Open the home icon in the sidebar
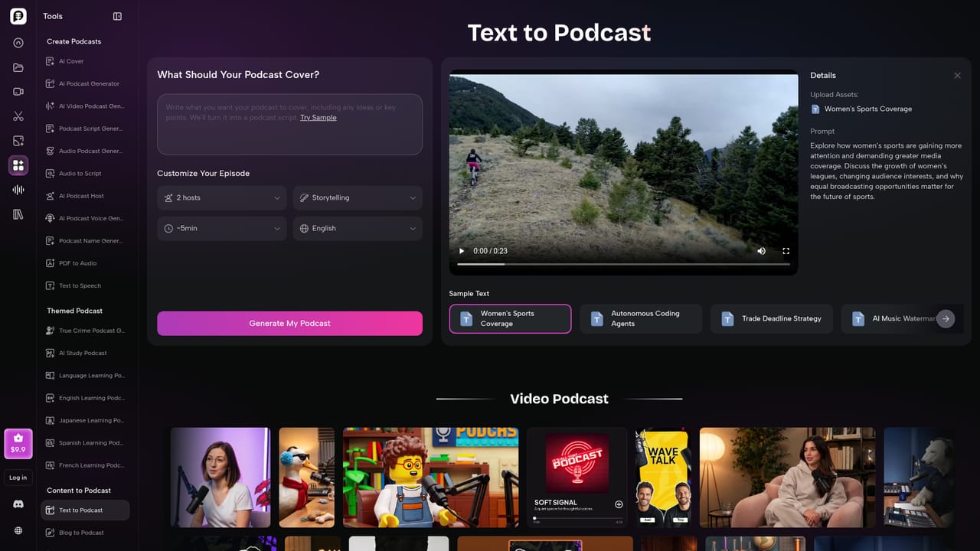980x551 pixels. 18,43
